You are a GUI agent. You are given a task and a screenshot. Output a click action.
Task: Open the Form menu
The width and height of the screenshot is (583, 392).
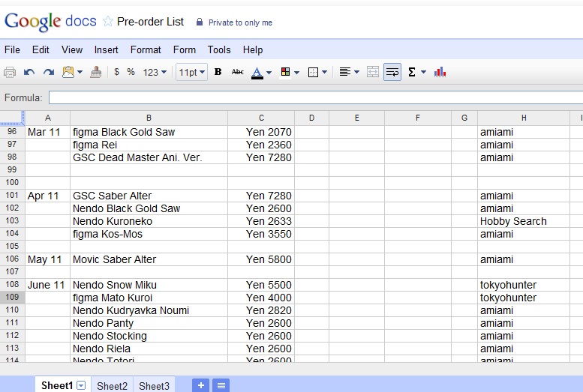[185, 49]
